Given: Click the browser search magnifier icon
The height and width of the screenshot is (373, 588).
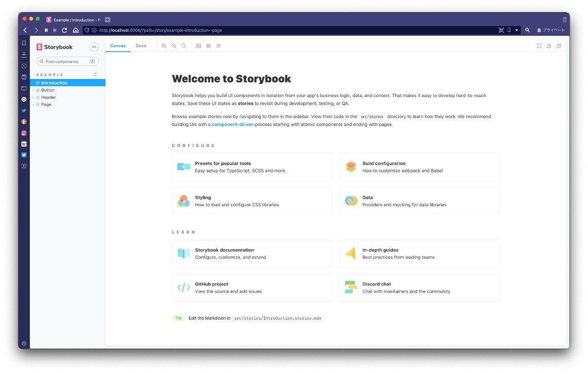Looking at the screenshot, I should click(x=528, y=30).
